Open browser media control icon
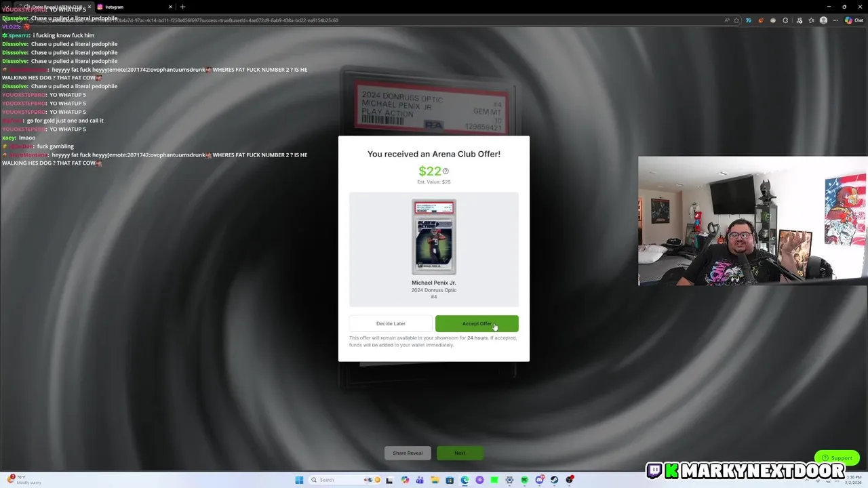Image resolution: width=868 pixels, height=488 pixels. click(800, 20)
